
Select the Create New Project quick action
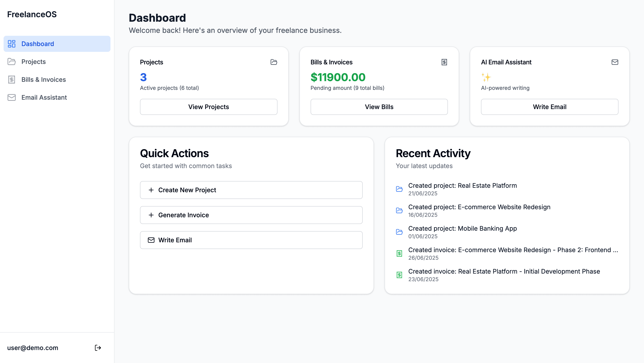[x=251, y=190]
